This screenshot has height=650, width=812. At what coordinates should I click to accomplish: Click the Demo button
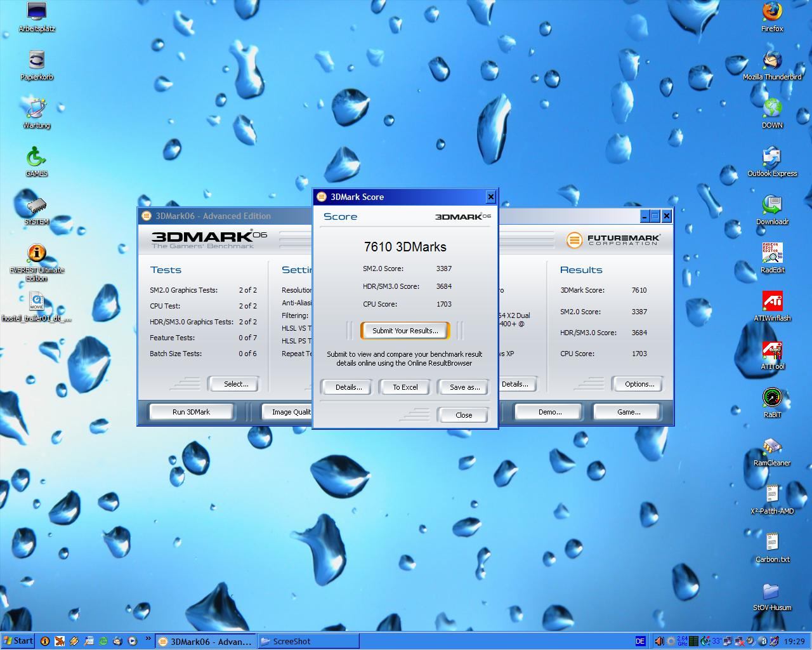[x=549, y=412]
